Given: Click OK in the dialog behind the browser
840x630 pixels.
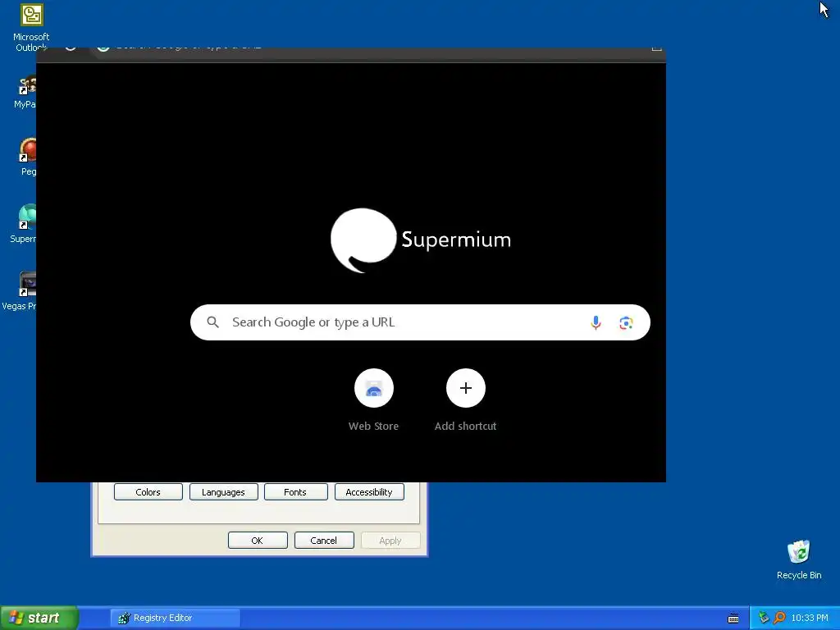Looking at the screenshot, I should [x=257, y=540].
